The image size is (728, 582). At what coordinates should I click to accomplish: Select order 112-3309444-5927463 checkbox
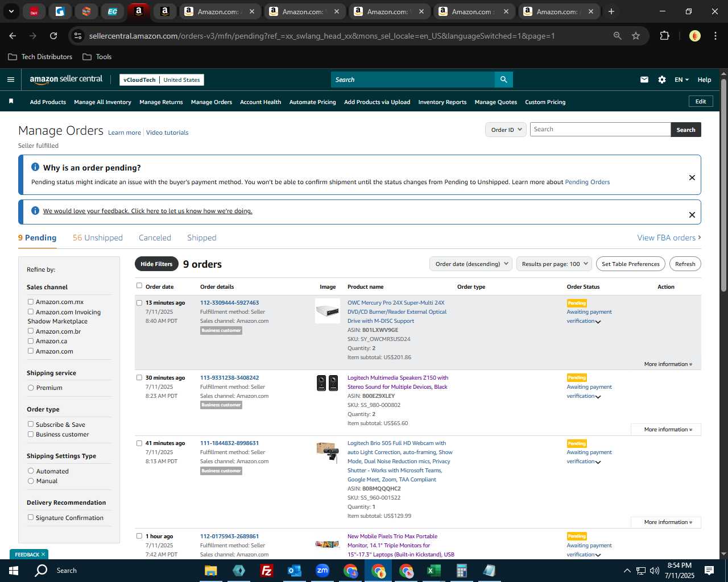tap(139, 303)
